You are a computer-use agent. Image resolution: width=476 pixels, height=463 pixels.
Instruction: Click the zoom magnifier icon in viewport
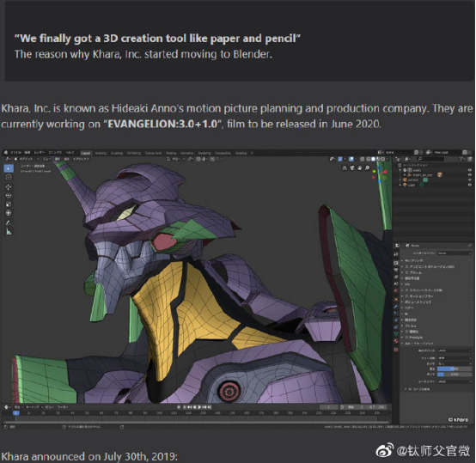368,168
